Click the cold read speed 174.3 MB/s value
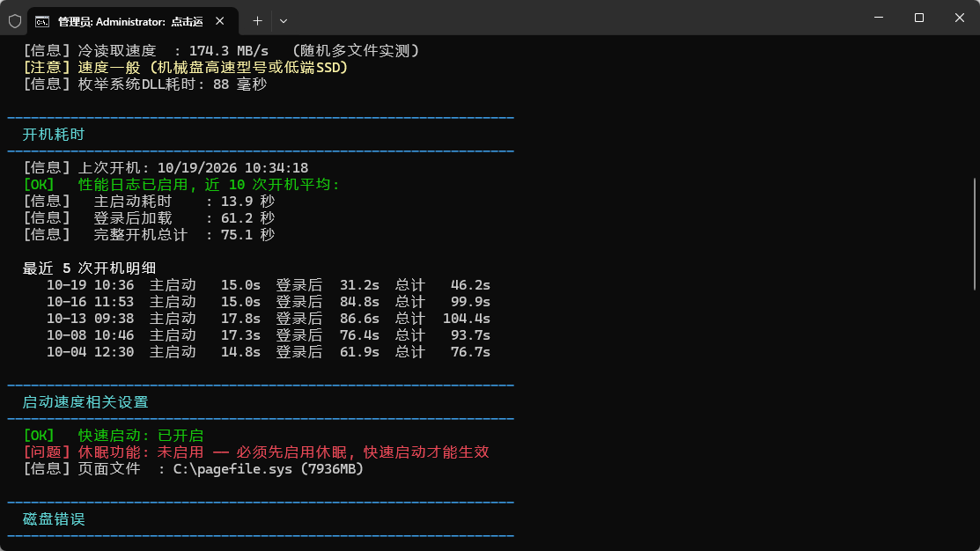The image size is (980, 551). pyautogui.click(x=229, y=50)
